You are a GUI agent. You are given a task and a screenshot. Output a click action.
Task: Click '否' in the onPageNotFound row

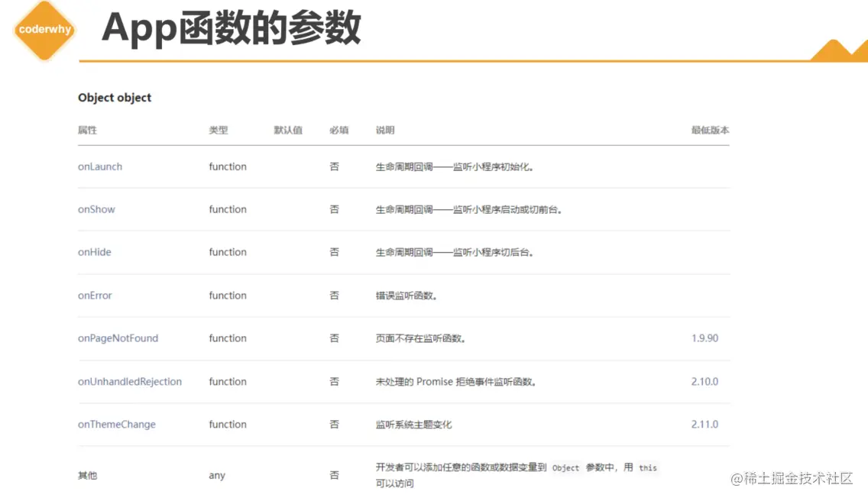[x=334, y=338]
